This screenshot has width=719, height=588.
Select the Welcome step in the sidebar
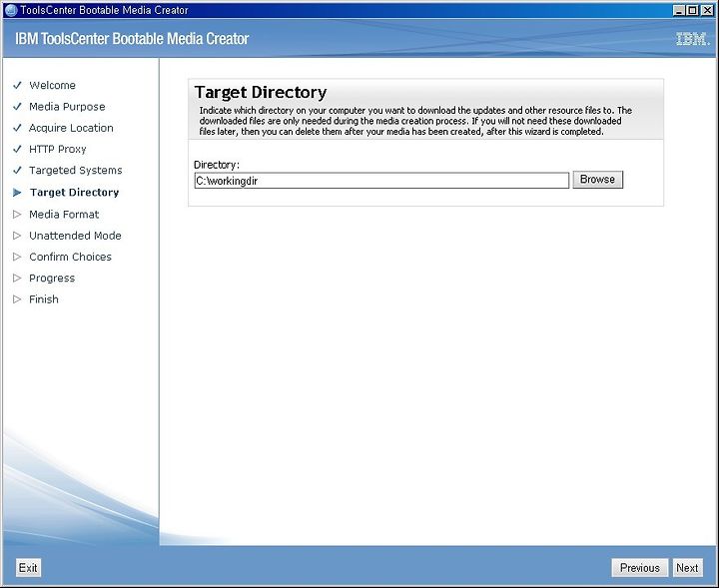coord(52,85)
